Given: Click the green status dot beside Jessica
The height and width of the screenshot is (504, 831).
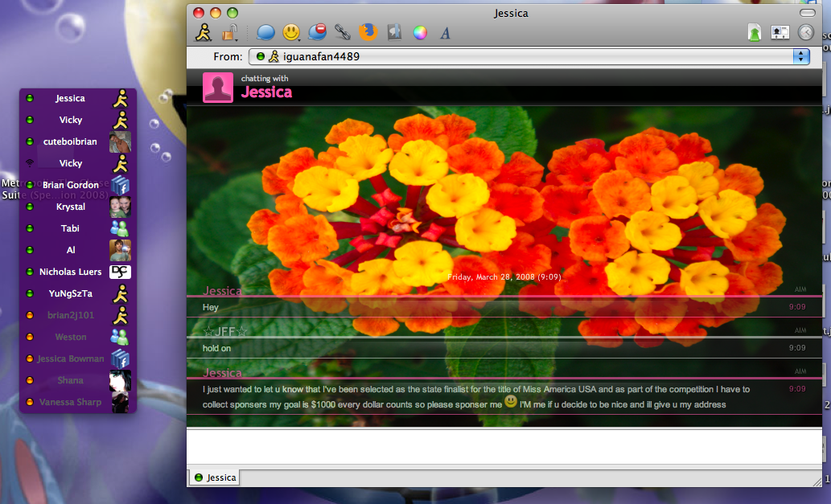Looking at the screenshot, I should click(31, 99).
